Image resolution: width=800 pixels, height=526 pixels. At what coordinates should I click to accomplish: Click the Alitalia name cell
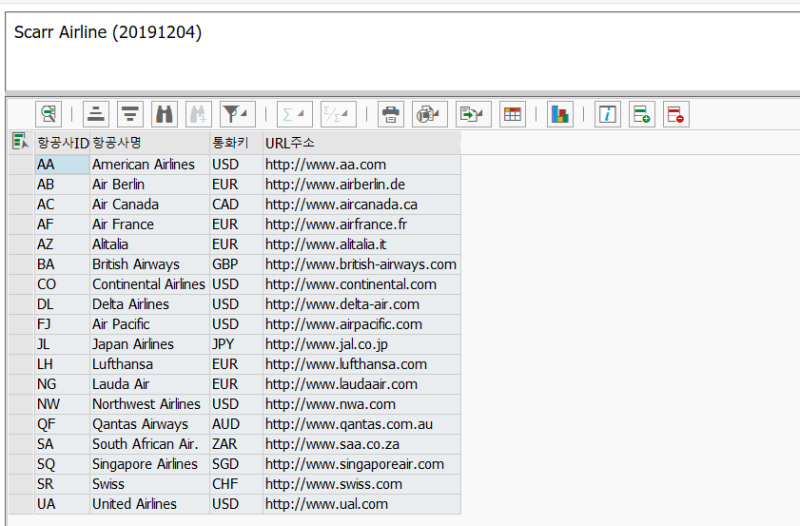click(x=149, y=244)
